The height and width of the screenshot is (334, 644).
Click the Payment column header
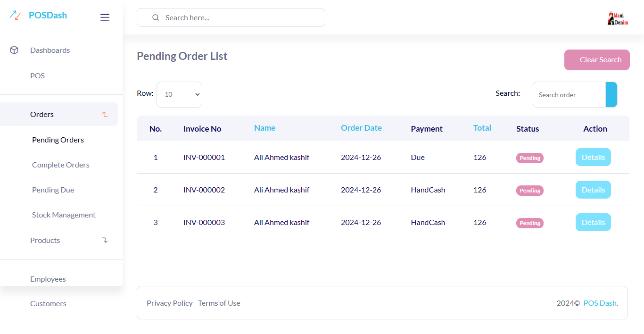click(427, 129)
